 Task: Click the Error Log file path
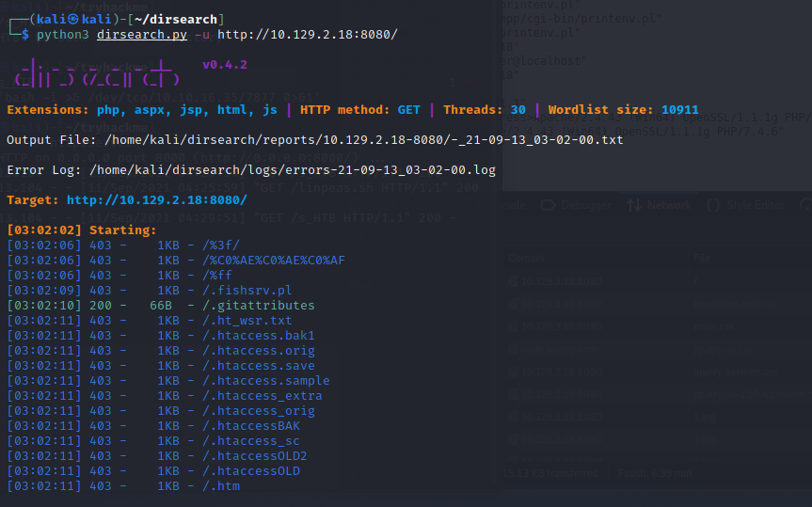[292, 170]
